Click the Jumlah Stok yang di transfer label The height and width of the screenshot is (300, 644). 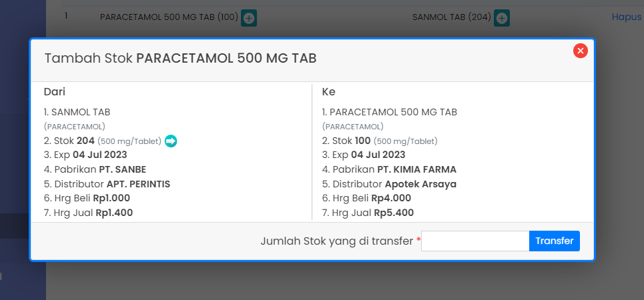coord(336,241)
